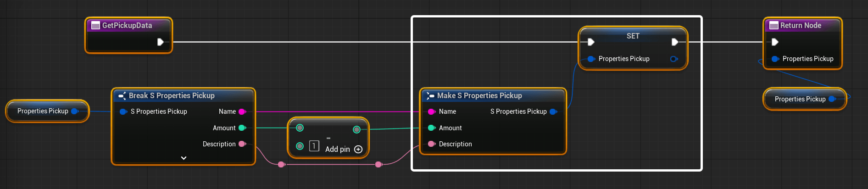Click the left pink reroute node on Description wire
868x189 pixels.
point(281,164)
